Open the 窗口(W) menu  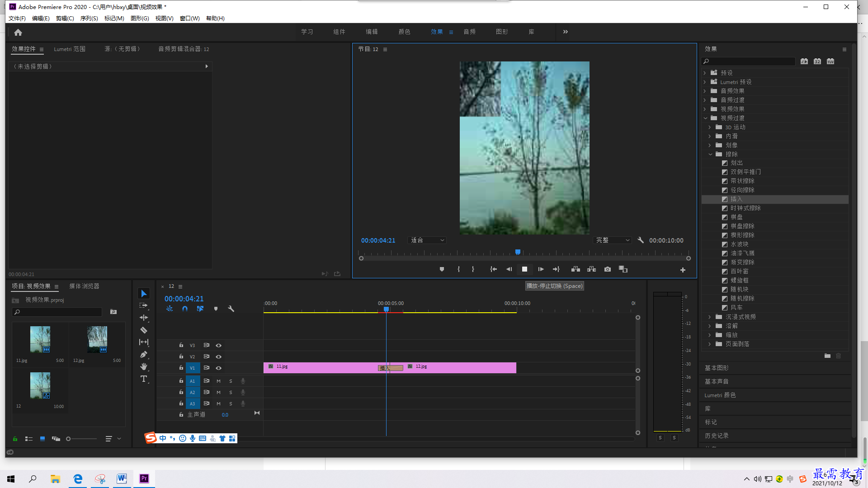point(189,19)
